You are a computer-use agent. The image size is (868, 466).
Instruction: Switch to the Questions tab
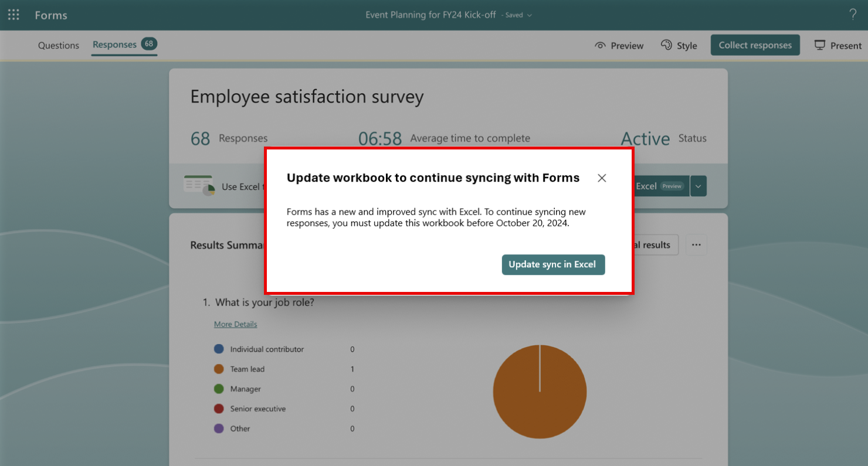click(58, 45)
